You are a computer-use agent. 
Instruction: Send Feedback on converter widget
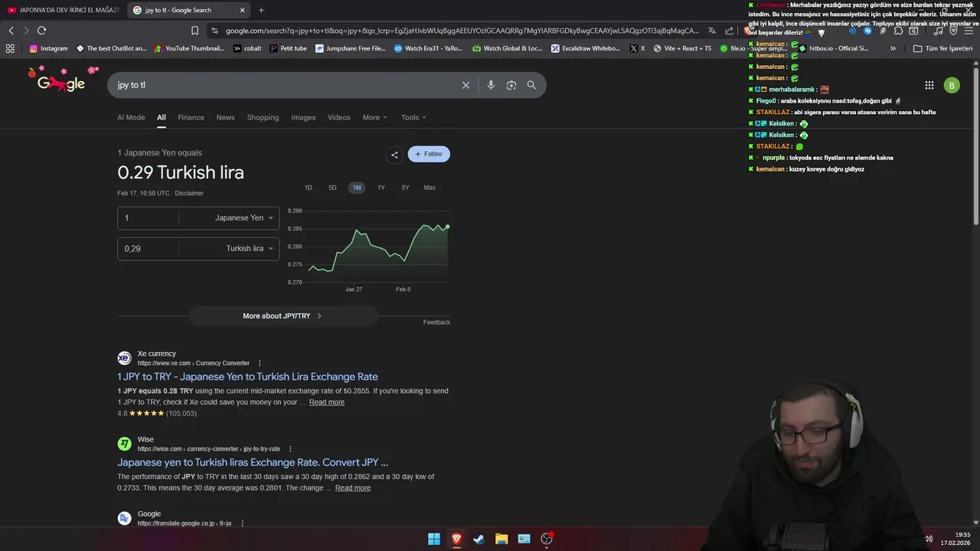coord(436,322)
